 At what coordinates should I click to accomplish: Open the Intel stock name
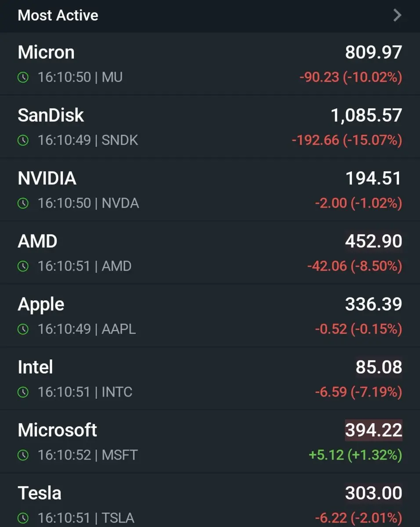tap(35, 367)
